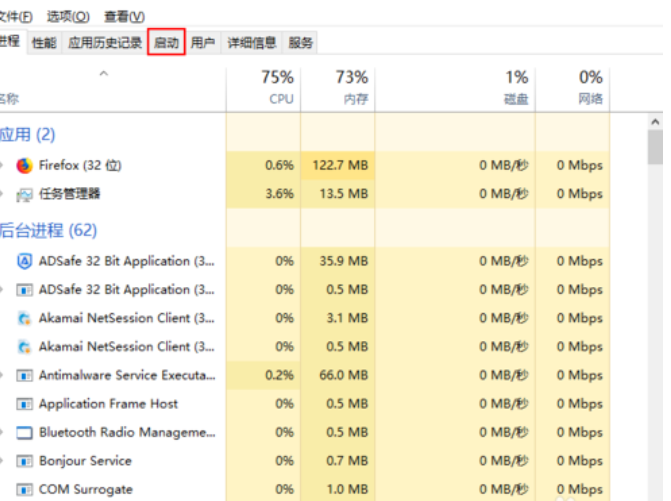
Task: Click the 任务管理器 process icon
Action: [x=24, y=194]
